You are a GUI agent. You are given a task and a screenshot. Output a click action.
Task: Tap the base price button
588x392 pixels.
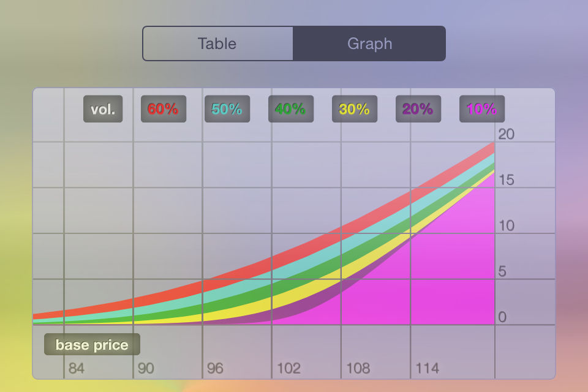pyautogui.click(x=92, y=344)
